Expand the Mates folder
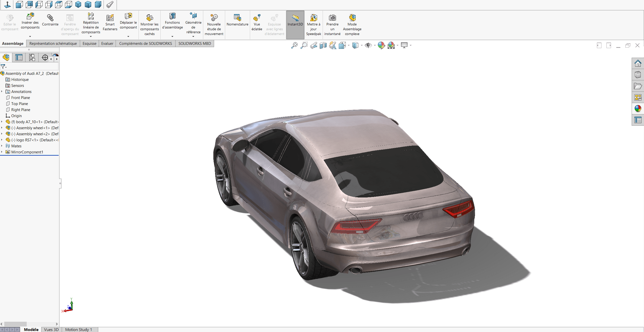The image size is (644, 332). [x=2, y=146]
